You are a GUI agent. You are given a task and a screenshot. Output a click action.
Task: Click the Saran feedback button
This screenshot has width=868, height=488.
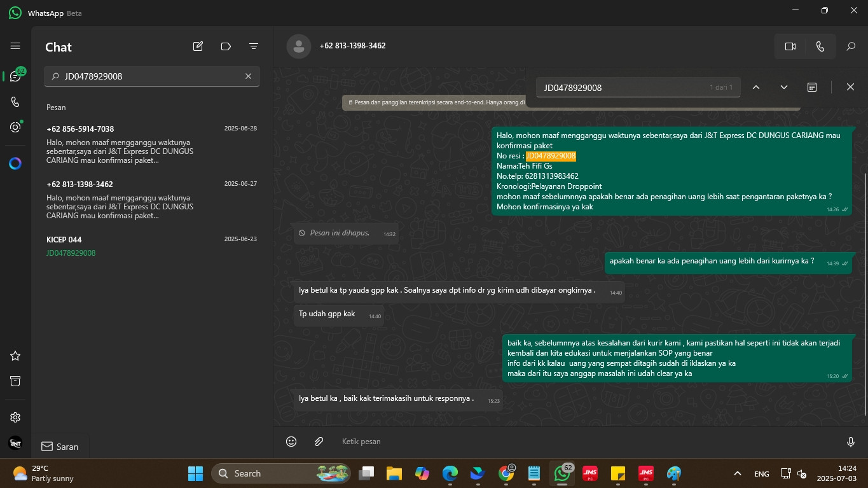(x=60, y=447)
